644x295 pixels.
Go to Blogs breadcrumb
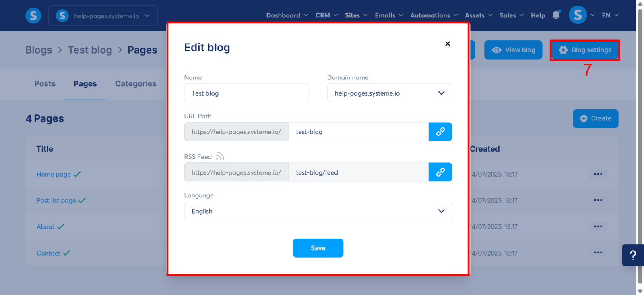[x=39, y=50]
